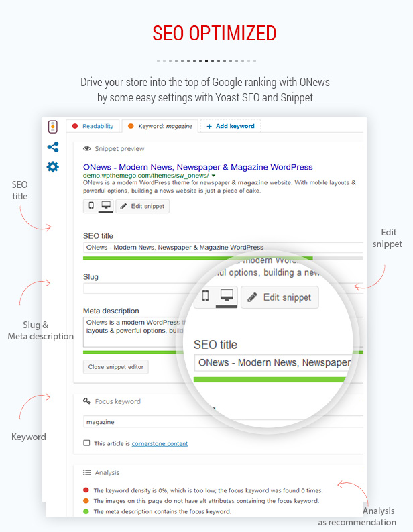The width and height of the screenshot is (413, 532).
Task: Click the magnified desktop monitor icon
Action: click(x=225, y=296)
